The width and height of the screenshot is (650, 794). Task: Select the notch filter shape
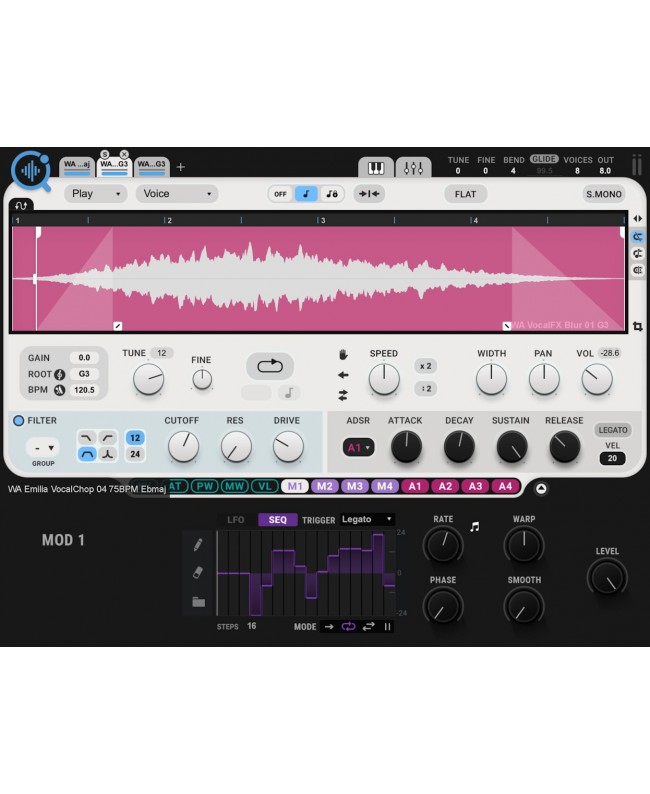coord(107,454)
